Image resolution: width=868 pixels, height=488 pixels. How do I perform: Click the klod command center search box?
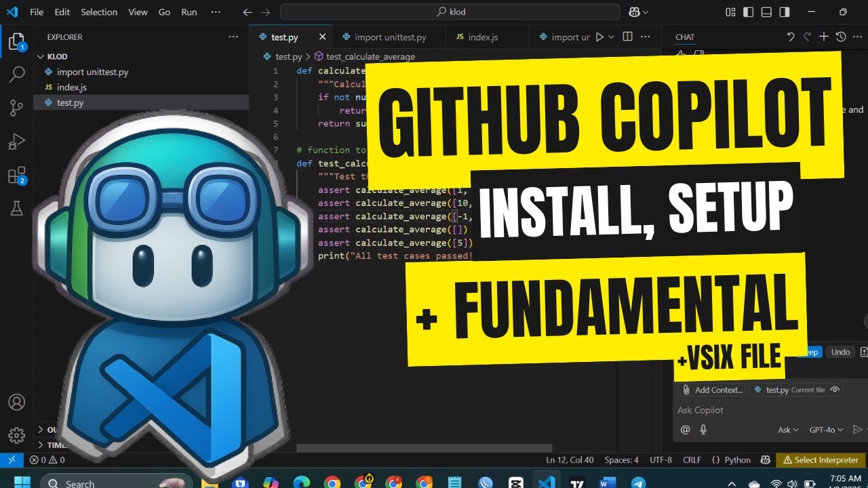point(450,12)
